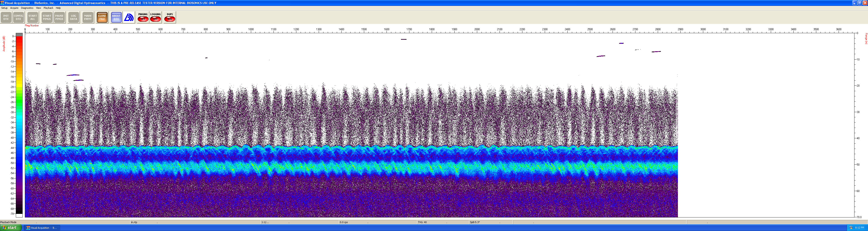Click the DTX application title bar icon
Viewport: 868px width, 231px height.
click(2, 3)
